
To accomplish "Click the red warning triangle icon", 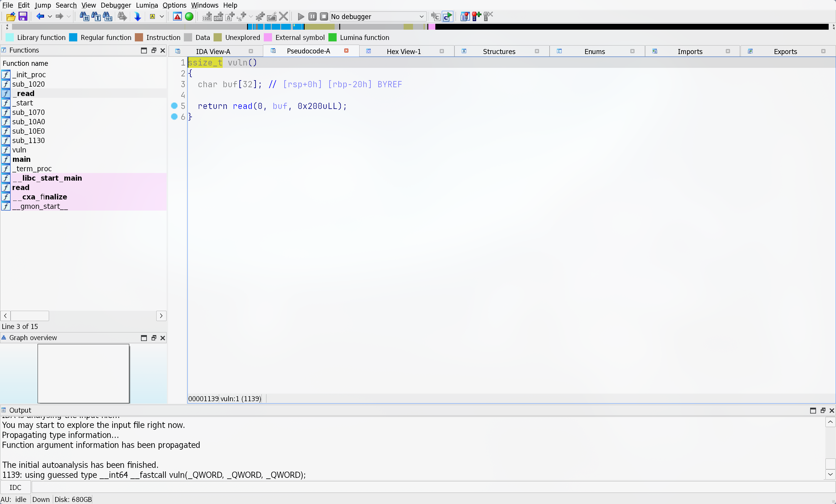I will (x=177, y=16).
